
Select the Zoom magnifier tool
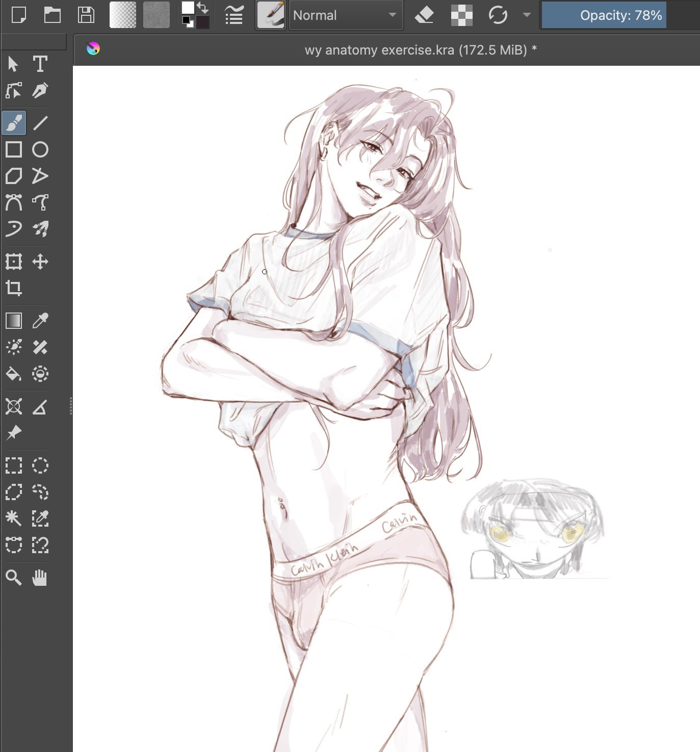pos(14,578)
